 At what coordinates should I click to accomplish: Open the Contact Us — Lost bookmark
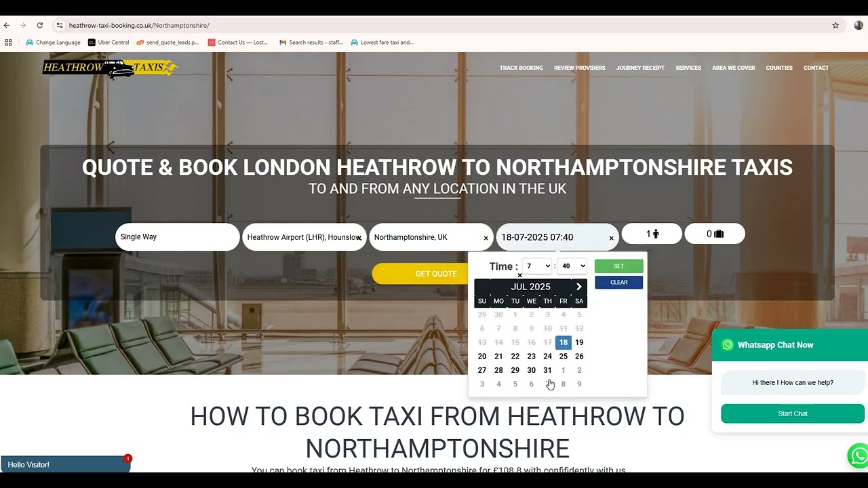point(238,42)
